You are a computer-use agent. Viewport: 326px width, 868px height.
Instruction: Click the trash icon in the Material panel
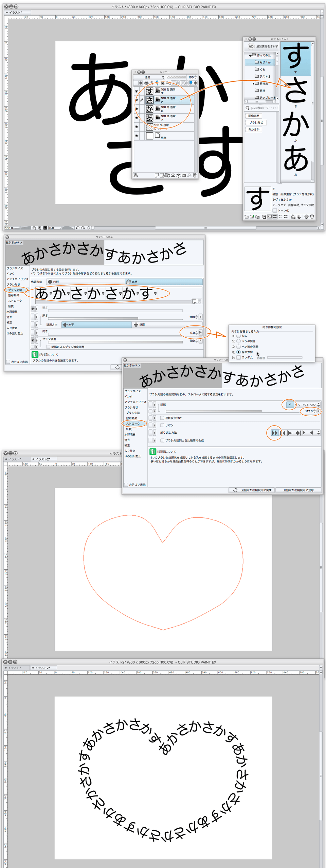pos(312,217)
